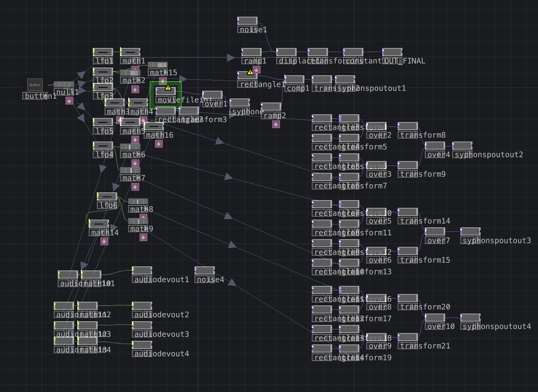Select the noise1 node tile
Image resolution: width=538 pixels, height=392 pixels.
[x=247, y=21]
